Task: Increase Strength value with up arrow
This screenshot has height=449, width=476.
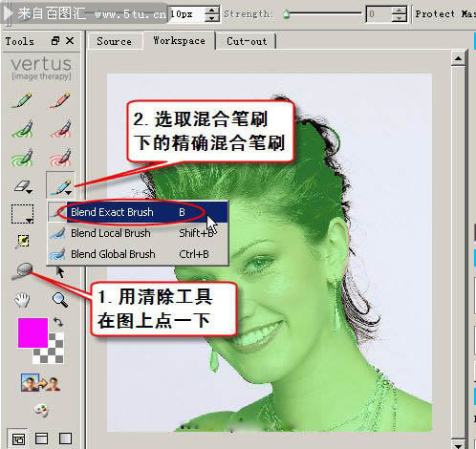Action: [x=399, y=11]
